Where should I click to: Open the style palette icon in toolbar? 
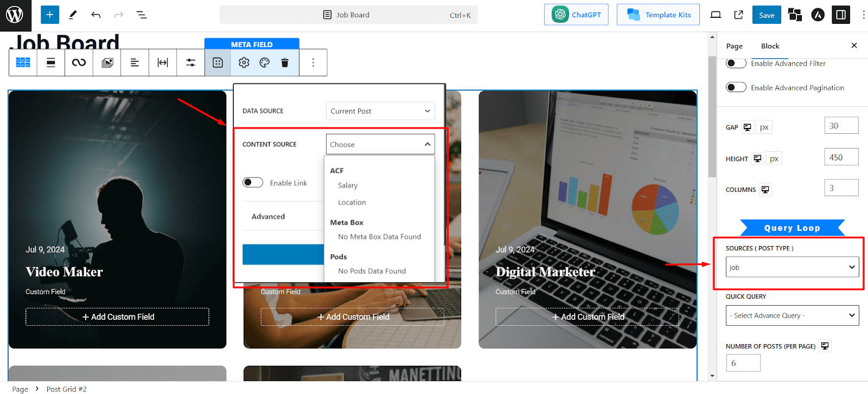265,63
